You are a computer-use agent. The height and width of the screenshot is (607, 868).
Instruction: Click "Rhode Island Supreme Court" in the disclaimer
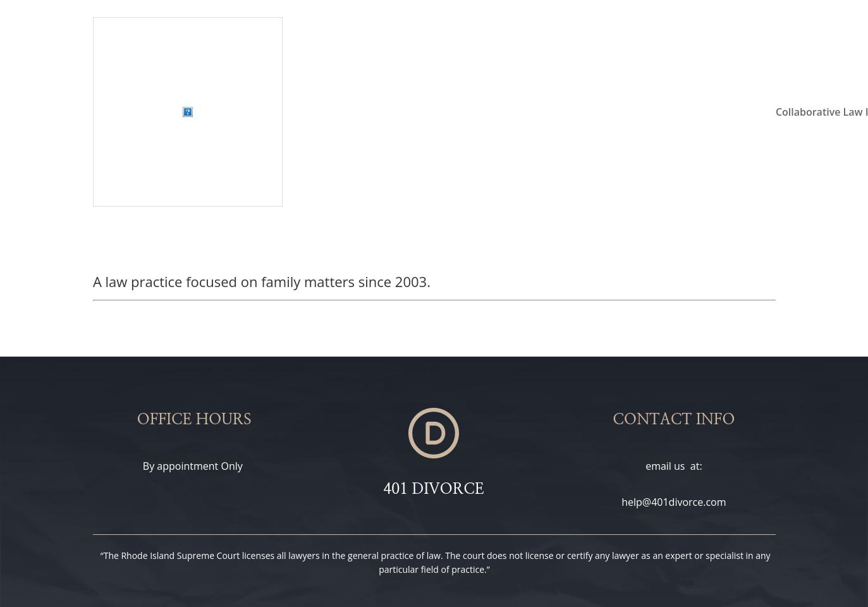point(180,556)
